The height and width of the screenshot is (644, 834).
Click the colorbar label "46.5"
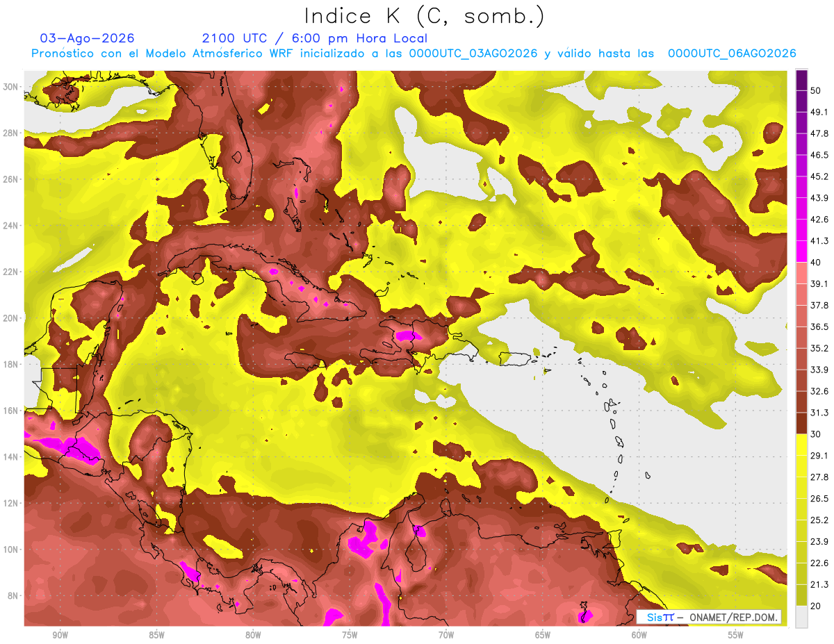(x=819, y=155)
